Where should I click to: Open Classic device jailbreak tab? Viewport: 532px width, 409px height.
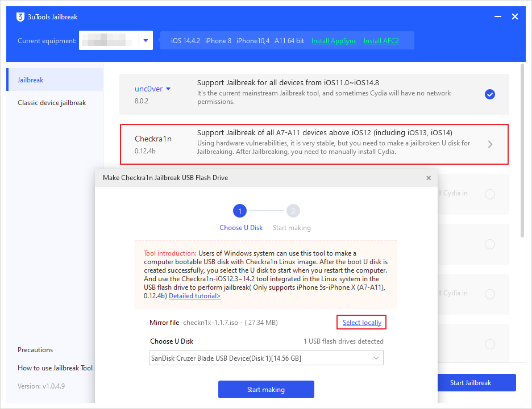(52, 103)
